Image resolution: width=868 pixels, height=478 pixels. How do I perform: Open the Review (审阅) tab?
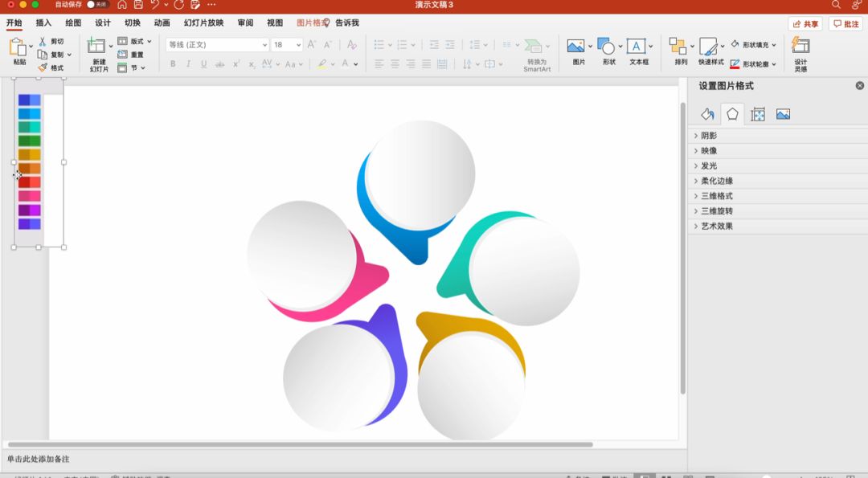click(x=245, y=22)
